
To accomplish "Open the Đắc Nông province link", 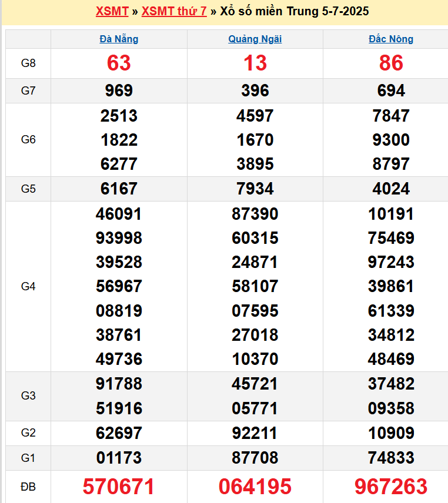I will click(391, 39).
